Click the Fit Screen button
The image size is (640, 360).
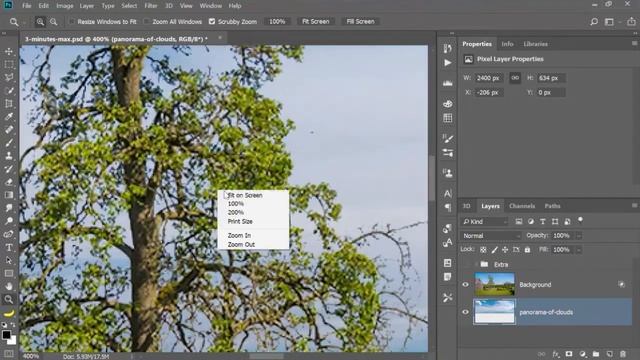pos(316,22)
